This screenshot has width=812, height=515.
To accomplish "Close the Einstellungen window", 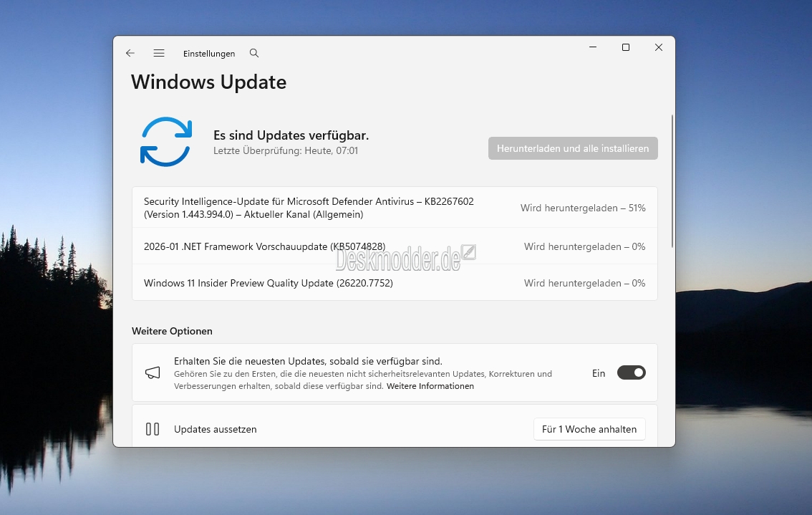I will tap(659, 47).
